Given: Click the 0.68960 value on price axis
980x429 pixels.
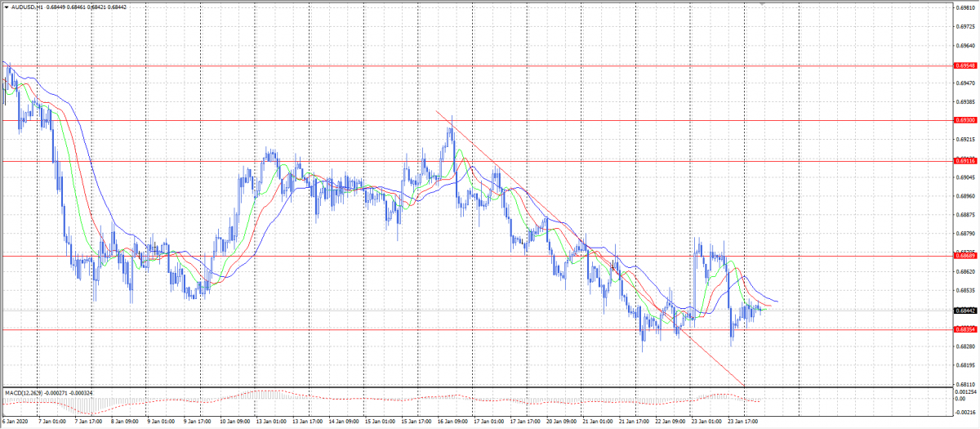Looking at the screenshot, I should point(964,196).
